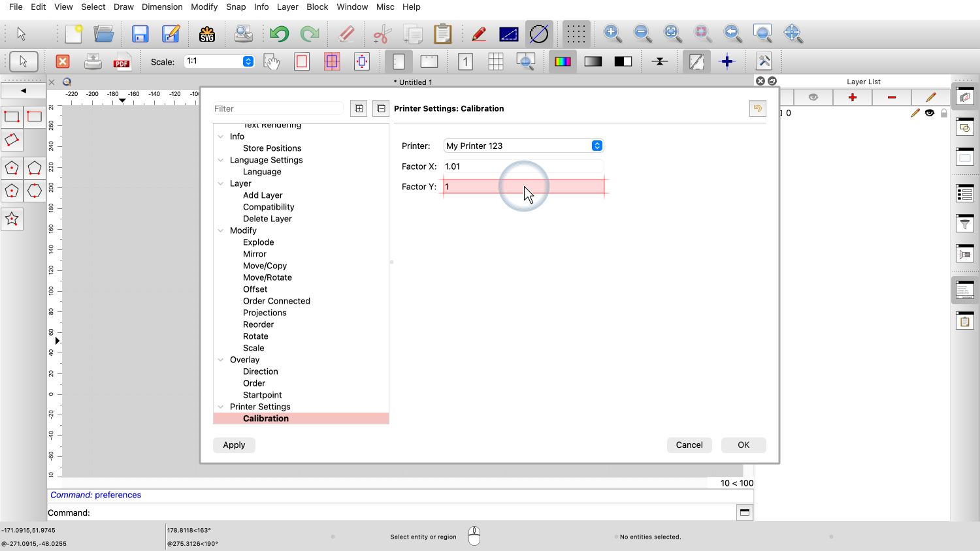The width and height of the screenshot is (980, 551).
Task: Click the Save floppy disk icon
Action: tap(140, 34)
